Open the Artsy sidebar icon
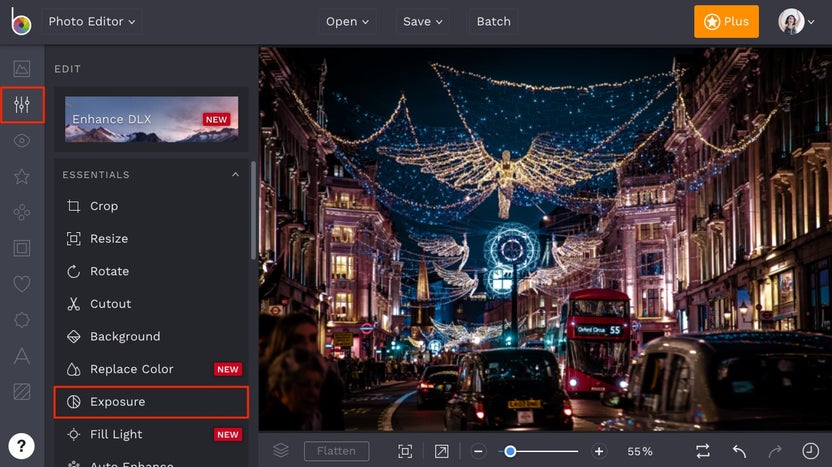Image resolution: width=832 pixels, height=467 pixels. click(22, 212)
